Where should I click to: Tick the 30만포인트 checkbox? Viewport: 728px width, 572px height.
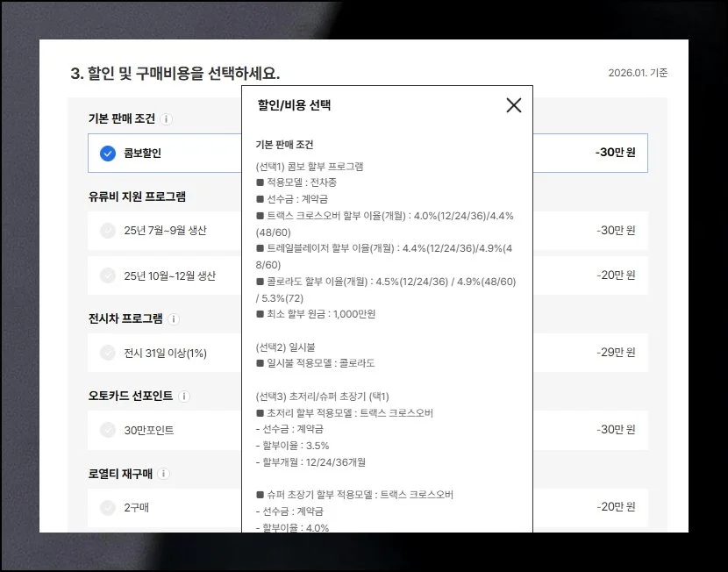point(108,430)
